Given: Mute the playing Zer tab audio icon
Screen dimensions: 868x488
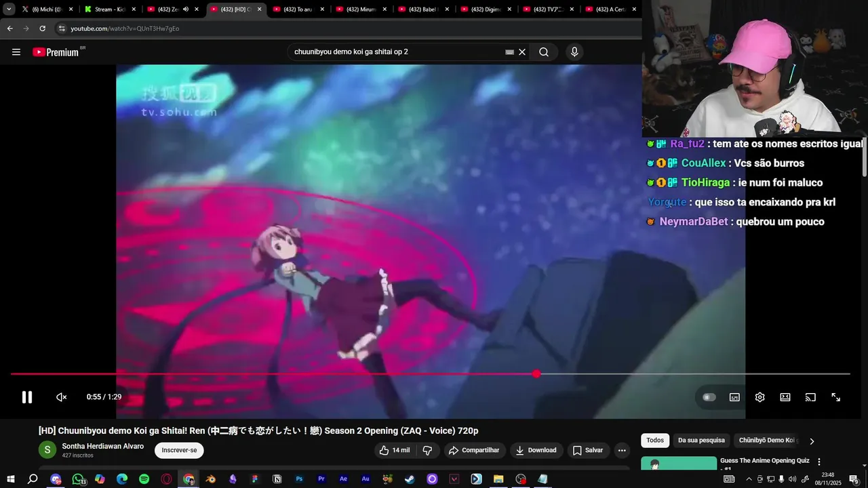Looking at the screenshot, I should 186,9.
